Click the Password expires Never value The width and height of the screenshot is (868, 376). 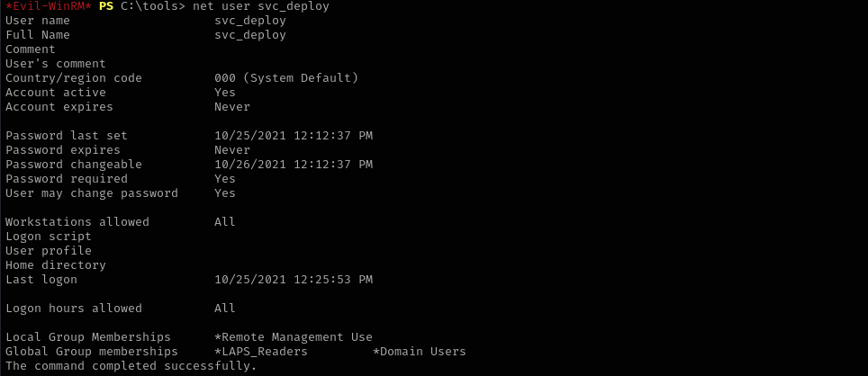[x=232, y=150]
